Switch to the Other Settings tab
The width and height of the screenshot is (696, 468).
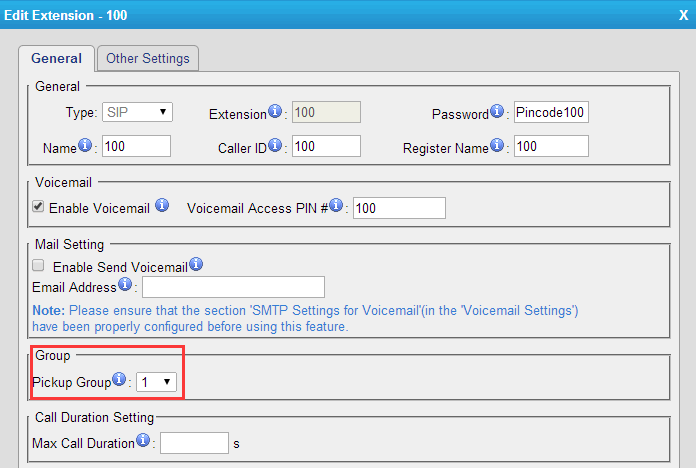pos(148,58)
